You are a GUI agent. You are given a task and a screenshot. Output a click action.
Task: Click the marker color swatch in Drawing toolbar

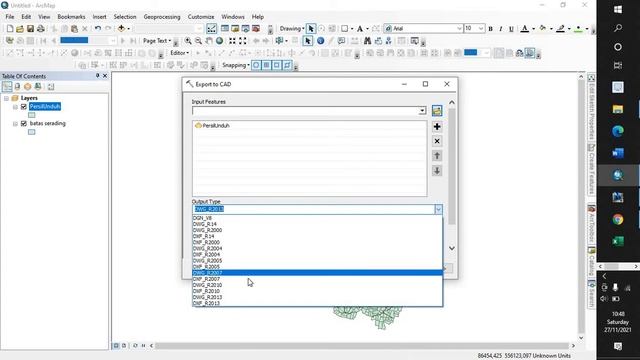click(578, 29)
